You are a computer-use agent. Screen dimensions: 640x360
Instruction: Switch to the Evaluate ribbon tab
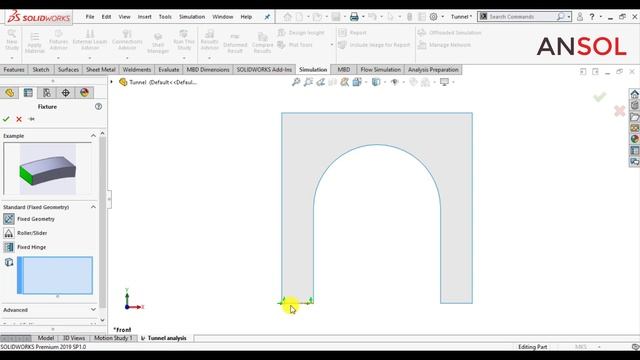pos(169,70)
